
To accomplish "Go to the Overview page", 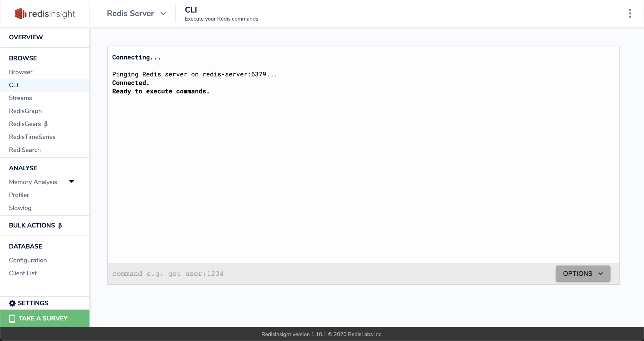I will click(x=26, y=37).
